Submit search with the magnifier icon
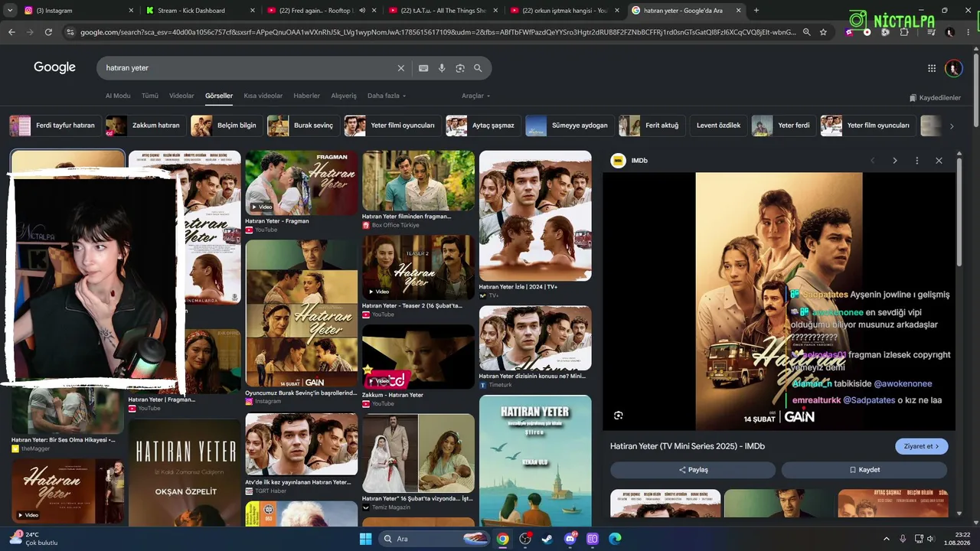Viewport: 980px width, 551px height. point(478,68)
